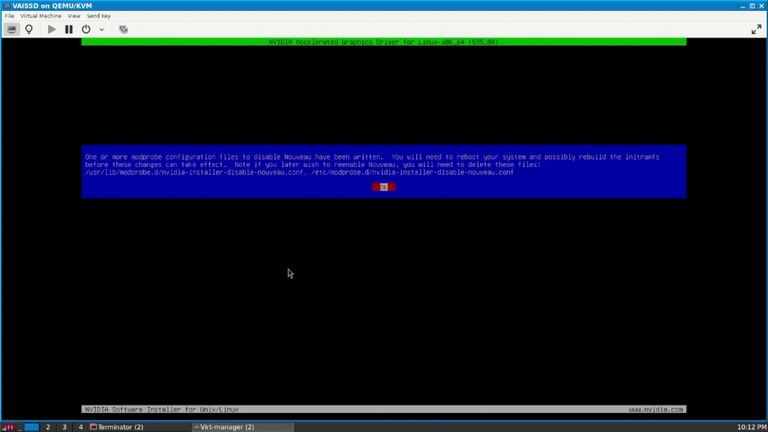Expand the shutdown options dropdown arrow

(101, 29)
